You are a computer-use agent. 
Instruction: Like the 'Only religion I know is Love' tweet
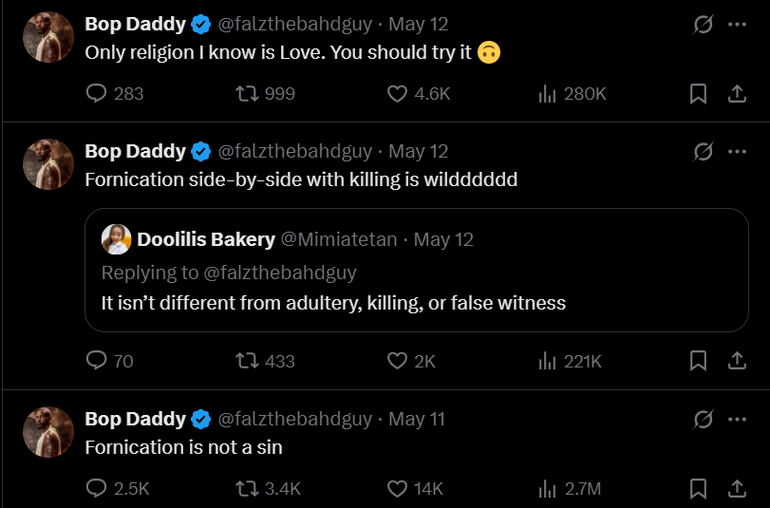click(397, 94)
